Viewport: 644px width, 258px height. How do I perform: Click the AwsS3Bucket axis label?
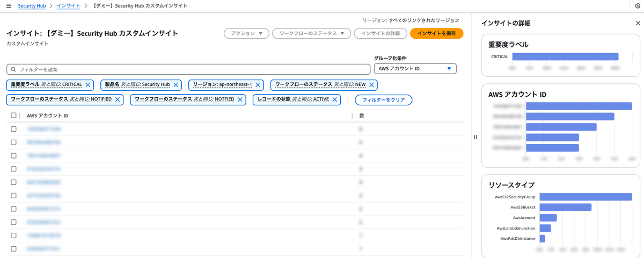(523, 207)
